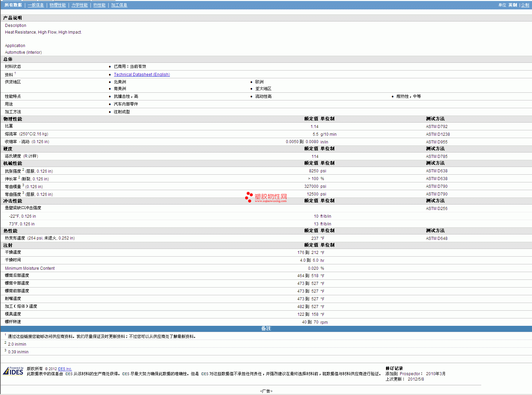This screenshot has width=532, height=395.
Task: Click the 螺筒后部温度 row label
Action: click(x=17, y=275)
